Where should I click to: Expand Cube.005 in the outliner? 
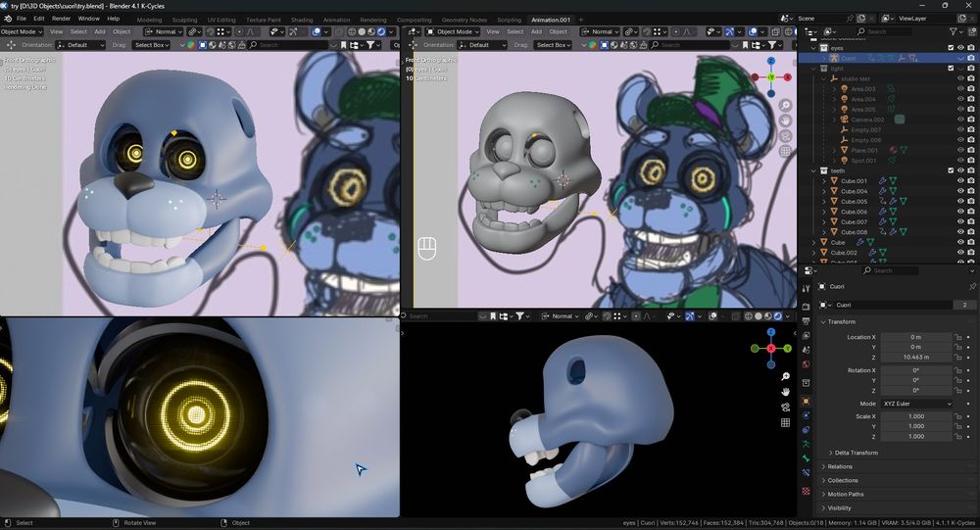(824, 201)
